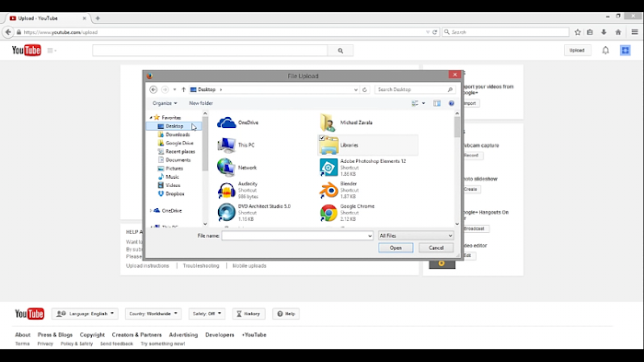Screen dimensions: 644x362
Task: Click the Firefox bookmarks list icon
Action: tap(590, 32)
